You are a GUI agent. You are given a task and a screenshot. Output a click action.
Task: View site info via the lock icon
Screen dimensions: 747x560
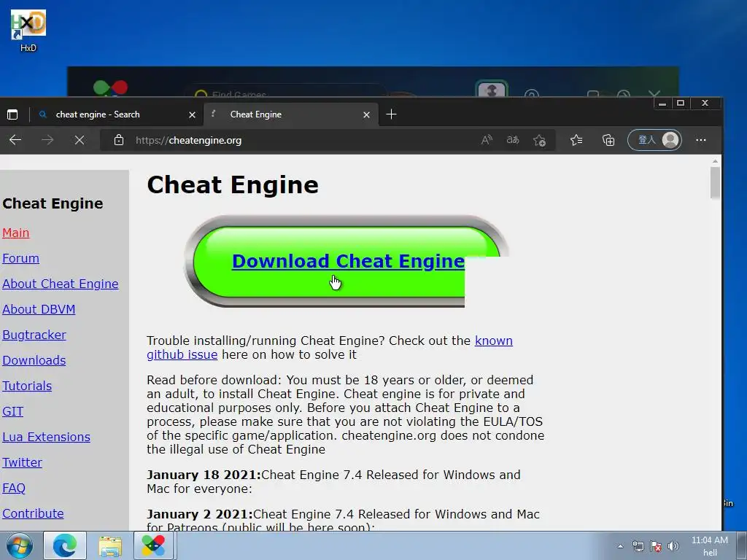(119, 140)
